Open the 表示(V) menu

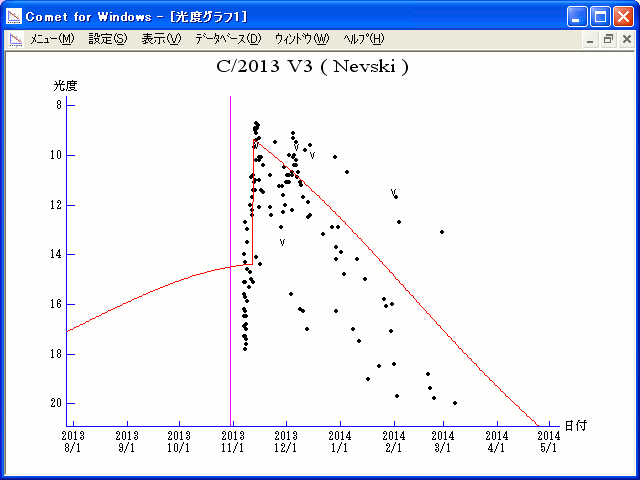pos(161,39)
